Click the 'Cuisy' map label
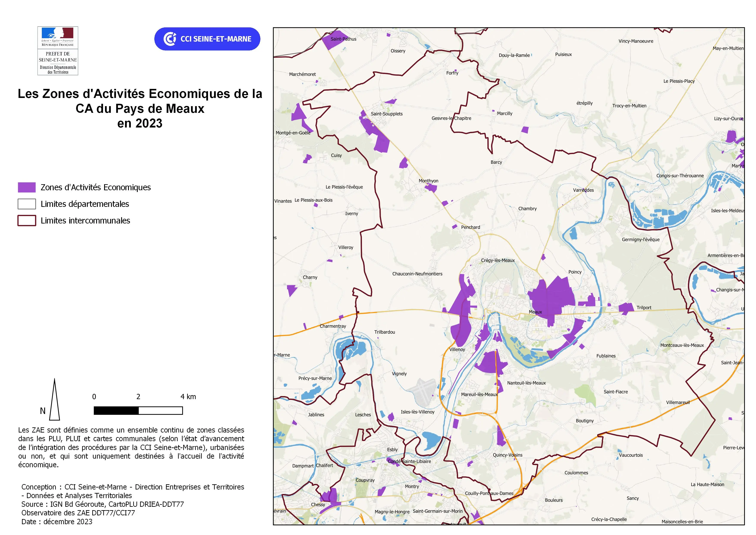Viewport: 756px width, 535px height. click(336, 156)
